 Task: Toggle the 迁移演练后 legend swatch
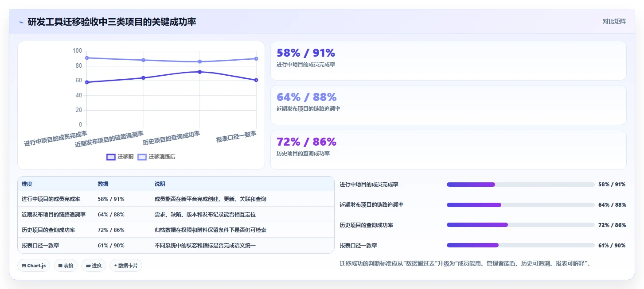[x=142, y=157]
